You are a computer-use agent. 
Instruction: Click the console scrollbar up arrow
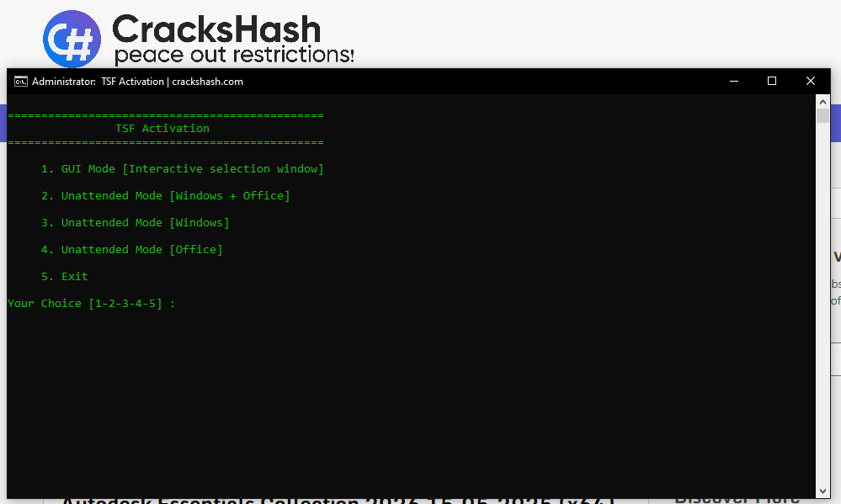click(x=822, y=101)
